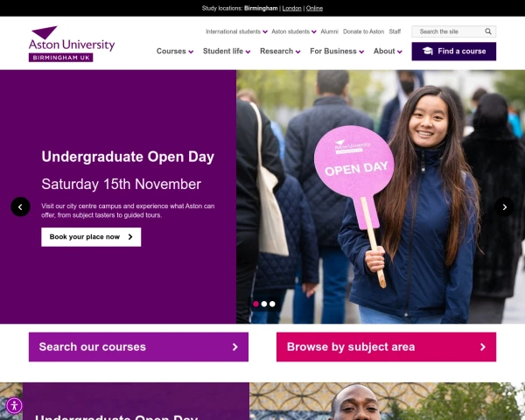The height and width of the screenshot is (420, 525).
Task: Select the third carousel slide dot
Action: click(x=272, y=304)
